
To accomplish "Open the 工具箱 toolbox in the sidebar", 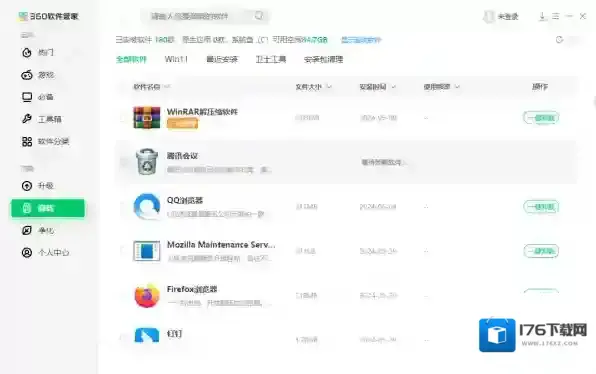I will click(41, 119).
